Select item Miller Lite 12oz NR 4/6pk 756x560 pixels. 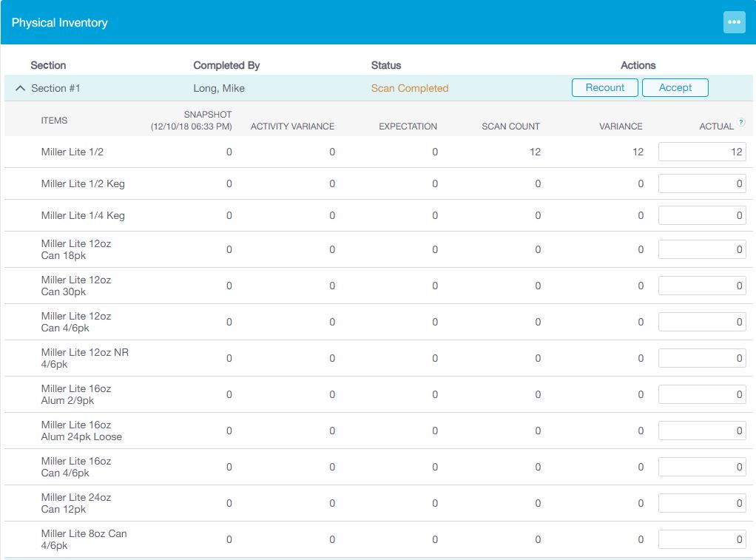pyautogui.click(x=85, y=358)
